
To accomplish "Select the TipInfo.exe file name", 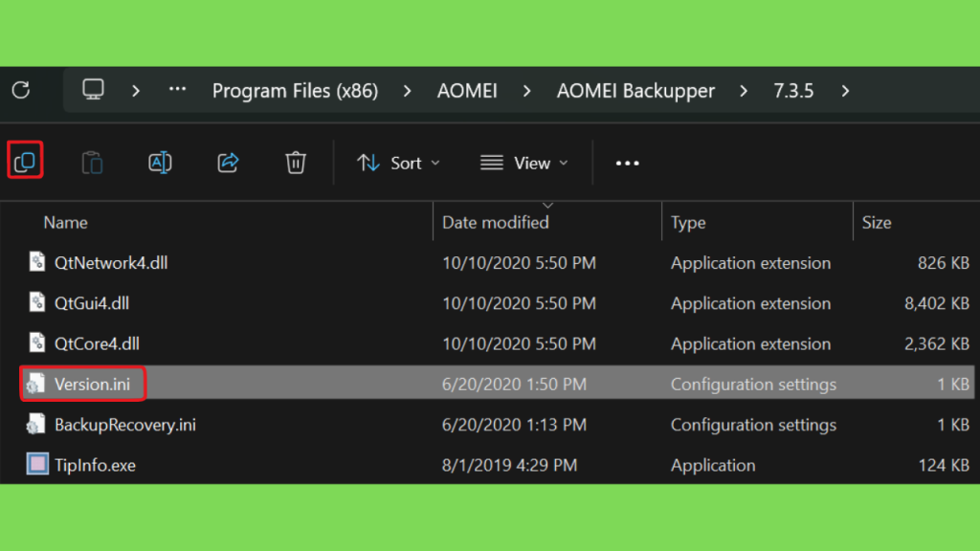I will tap(95, 466).
